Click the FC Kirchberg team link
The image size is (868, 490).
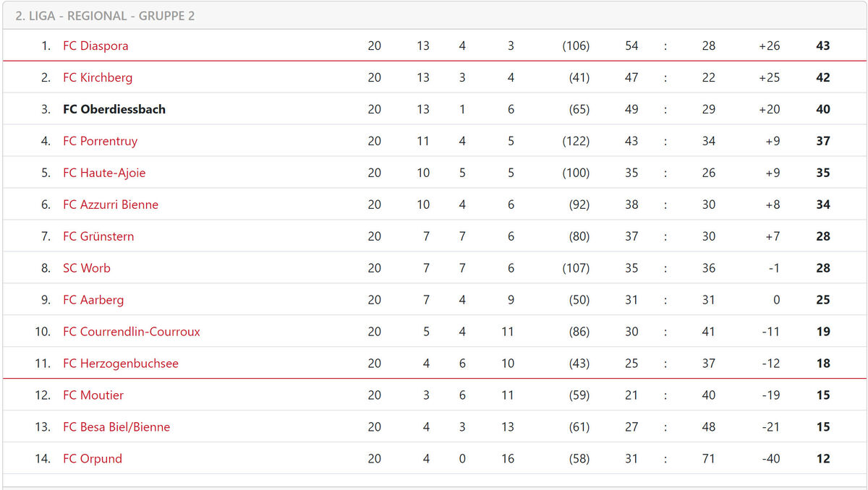point(98,77)
